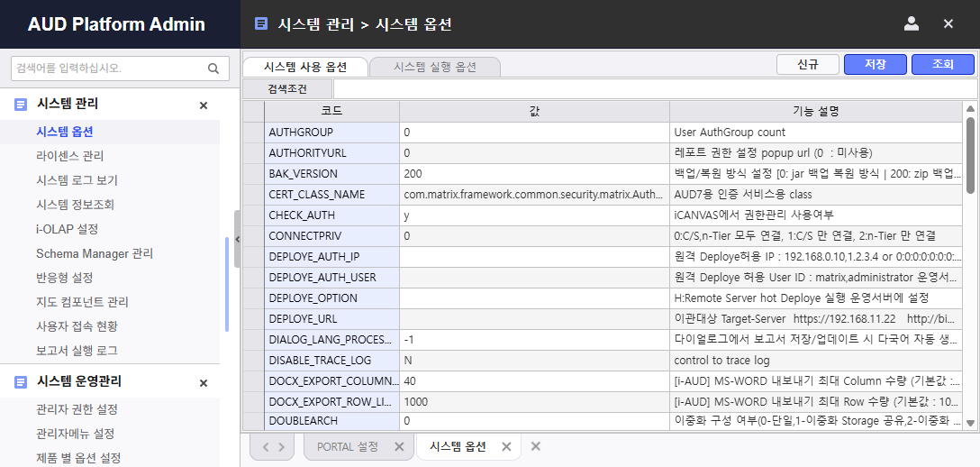The height and width of the screenshot is (467, 980).
Task: Switch to the 시스템 실행 옵션 tab
Action: (435, 67)
